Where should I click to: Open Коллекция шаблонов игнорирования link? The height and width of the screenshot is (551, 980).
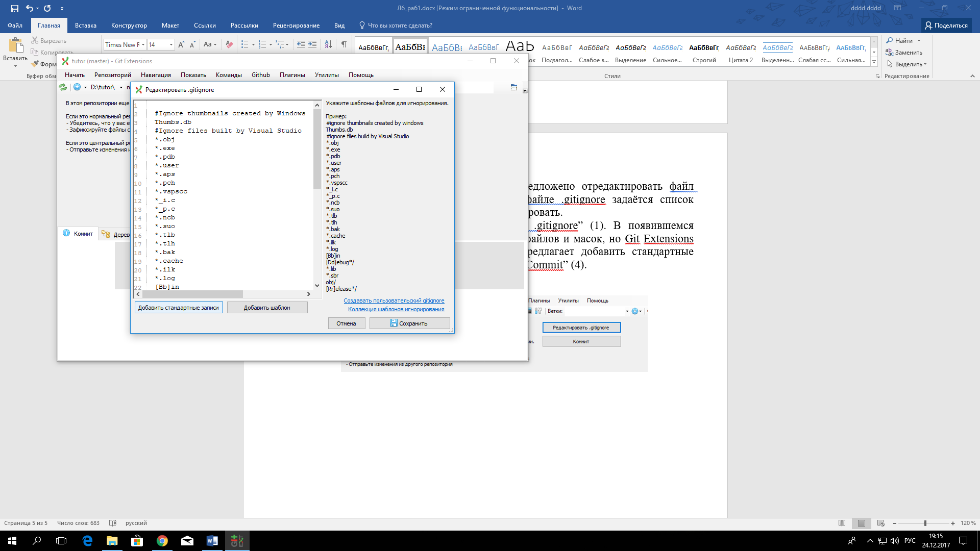(396, 309)
